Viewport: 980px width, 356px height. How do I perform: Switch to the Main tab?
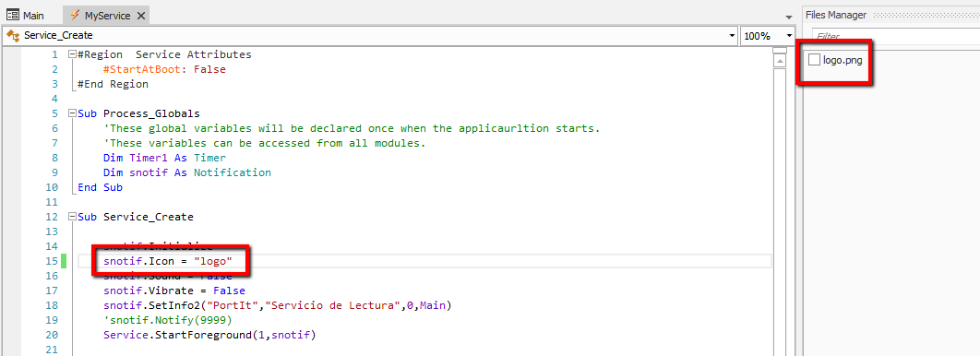click(26, 16)
